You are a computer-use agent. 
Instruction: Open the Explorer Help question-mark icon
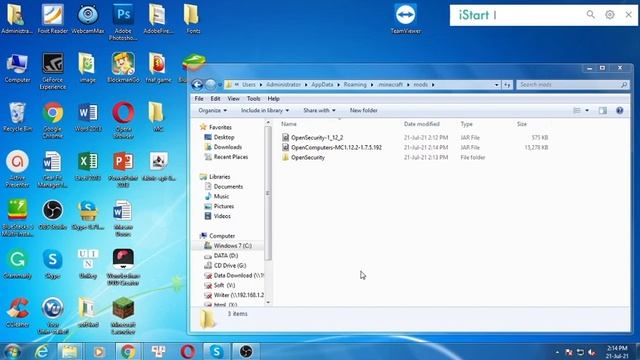[620, 110]
